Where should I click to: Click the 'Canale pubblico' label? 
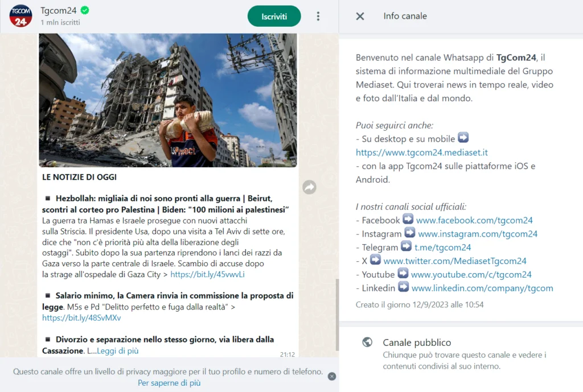pos(417,343)
